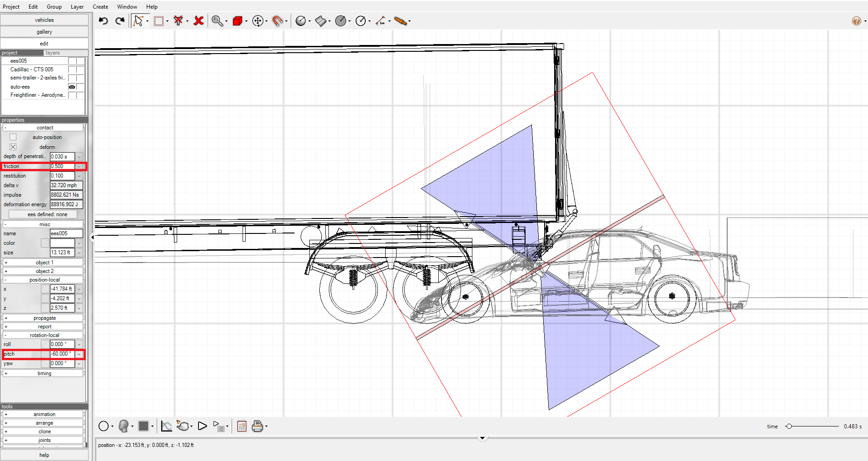The width and height of the screenshot is (868, 461).
Task: Toggle the auto-position checkbox
Action: (13, 137)
